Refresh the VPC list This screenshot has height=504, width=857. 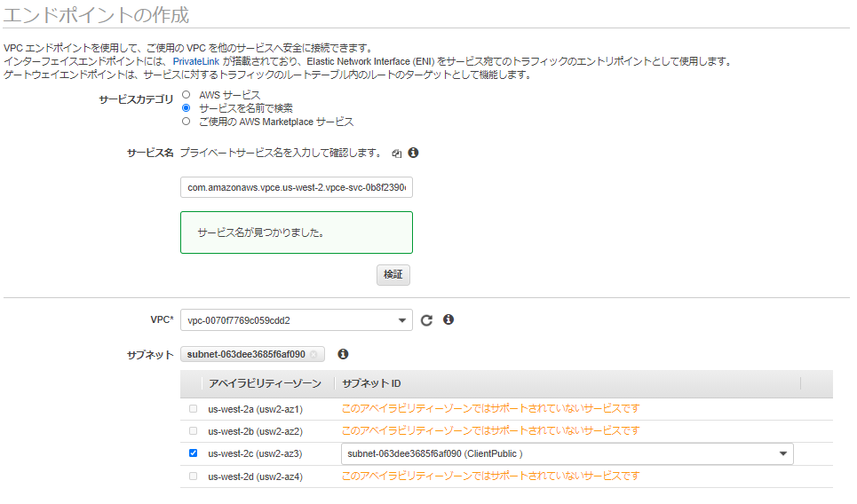click(426, 320)
